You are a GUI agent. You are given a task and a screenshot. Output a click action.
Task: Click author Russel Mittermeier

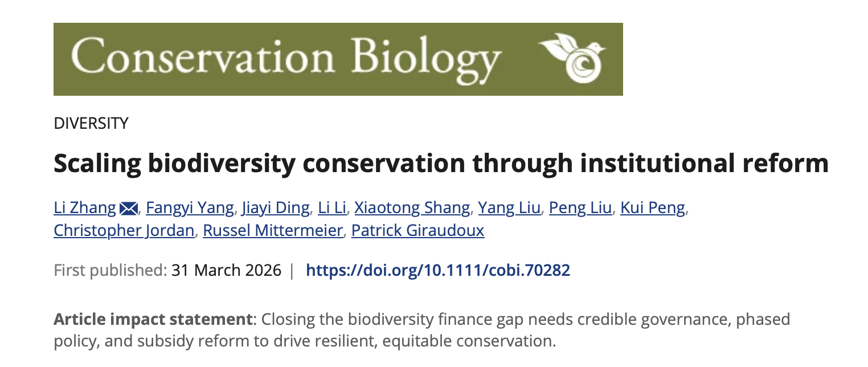(273, 231)
